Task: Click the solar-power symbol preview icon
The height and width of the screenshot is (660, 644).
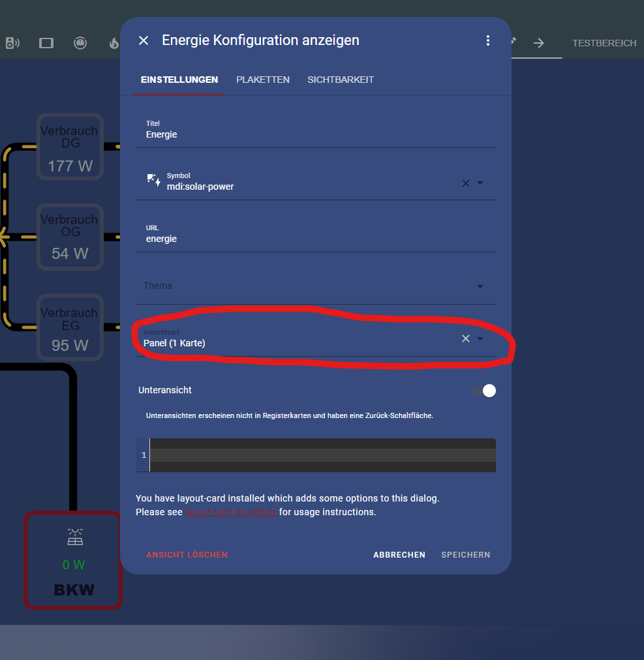Action: [x=153, y=180]
